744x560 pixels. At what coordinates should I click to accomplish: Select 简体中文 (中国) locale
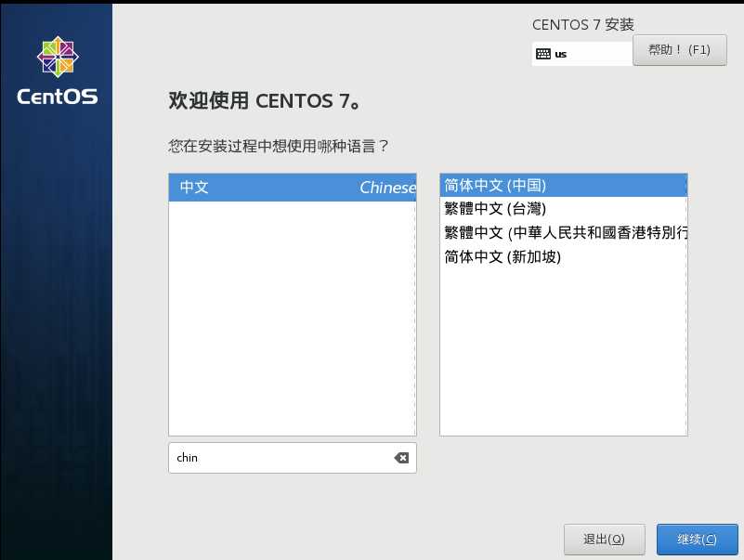563,185
